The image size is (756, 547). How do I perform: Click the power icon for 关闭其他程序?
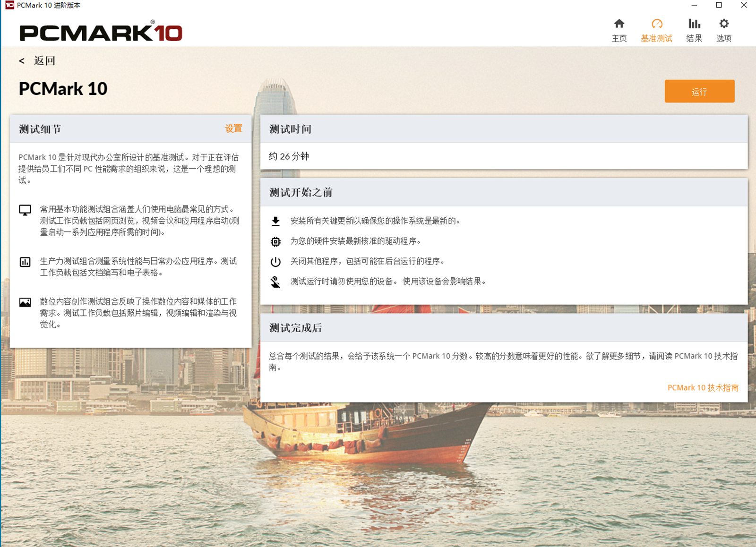275,262
